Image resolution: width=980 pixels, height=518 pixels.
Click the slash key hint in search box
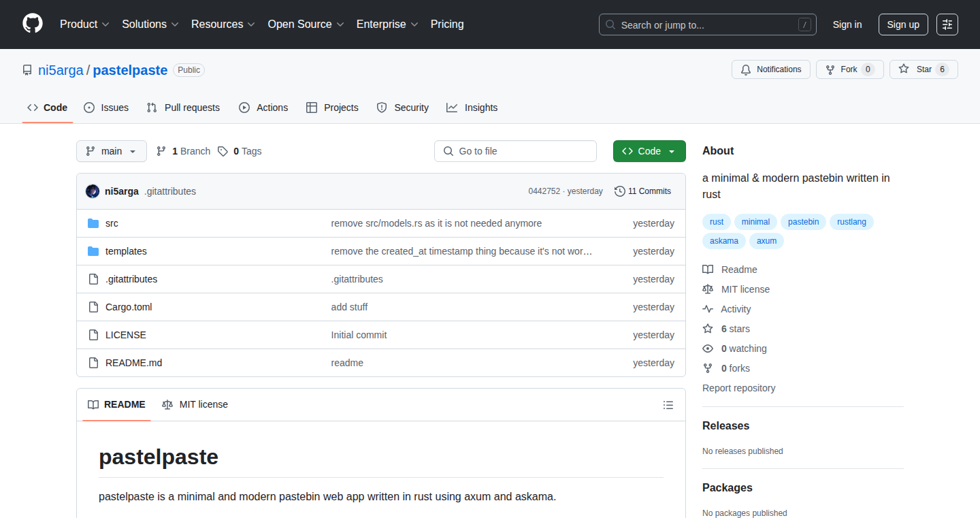pos(804,25)
